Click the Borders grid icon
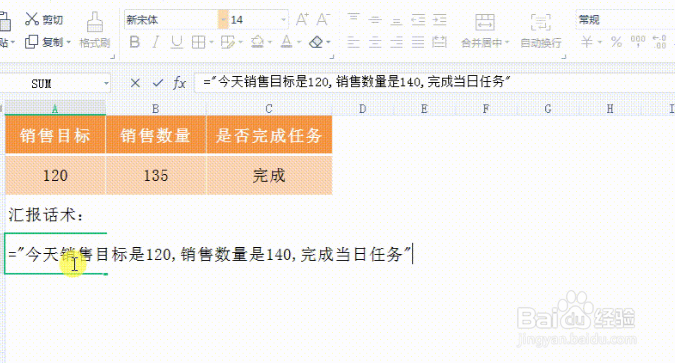675x363 pixels. (x=198, y=42)
